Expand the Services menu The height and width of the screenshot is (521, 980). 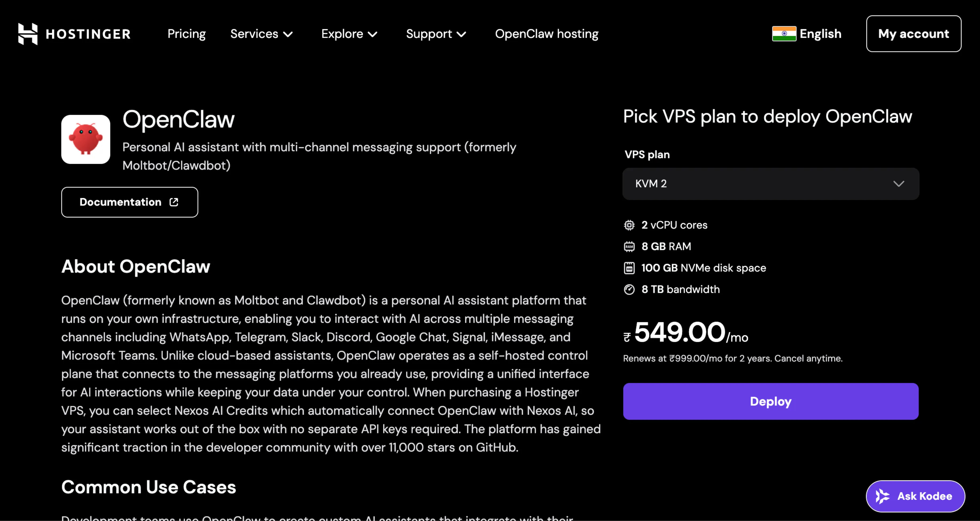tap(261, 34)
